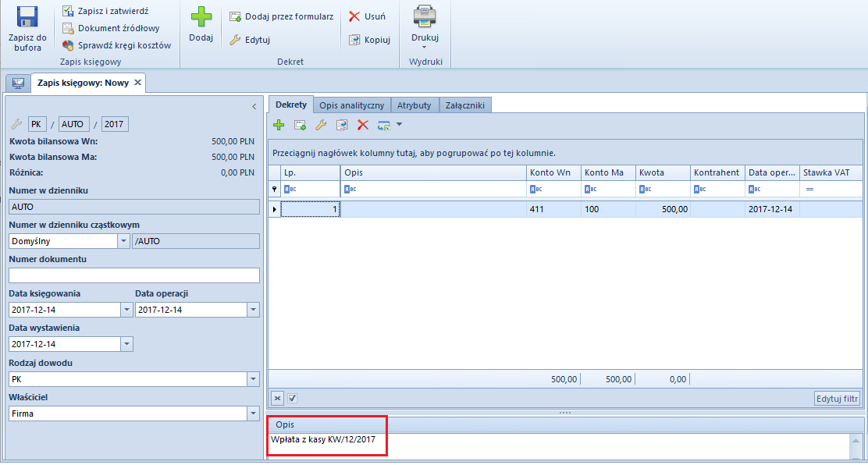Click the 2017 number segment field
The image size is (868, 465).
[116, 124]
